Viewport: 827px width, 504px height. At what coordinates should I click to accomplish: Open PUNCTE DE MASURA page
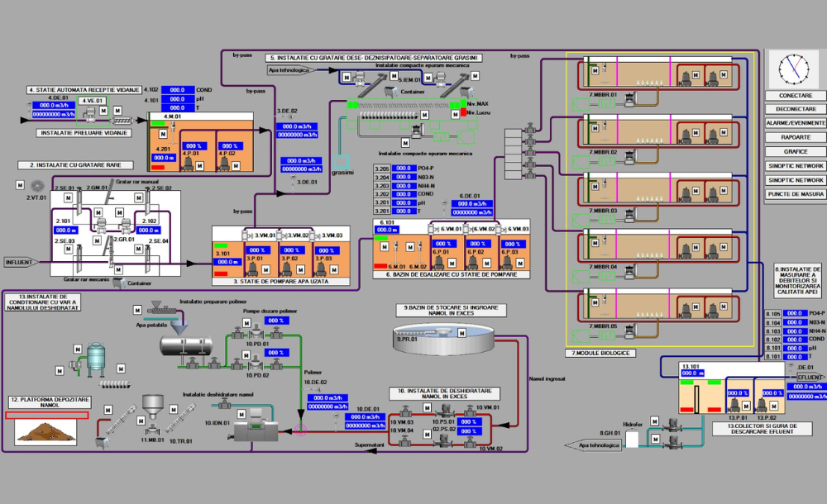click(796, 194)
